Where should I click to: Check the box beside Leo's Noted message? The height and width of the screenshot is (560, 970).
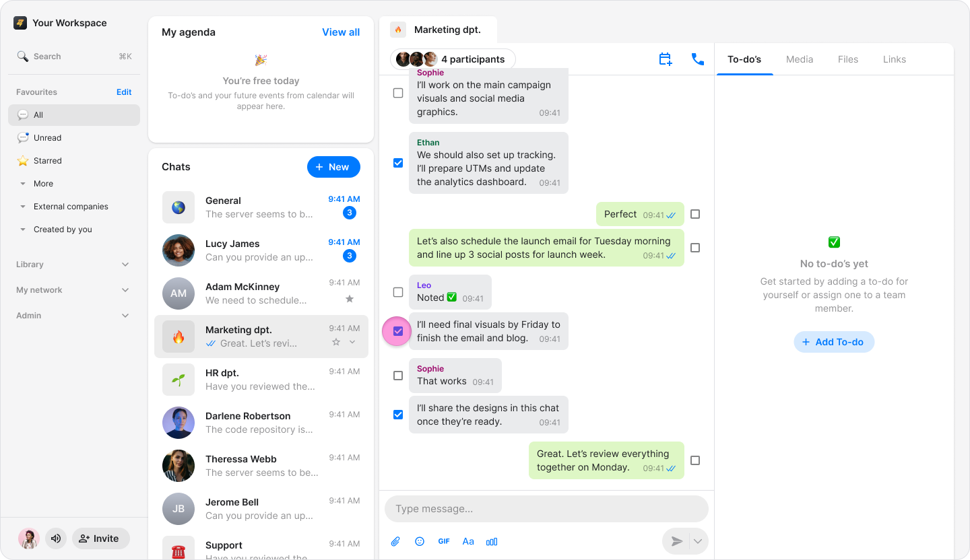tap(398, 292)
